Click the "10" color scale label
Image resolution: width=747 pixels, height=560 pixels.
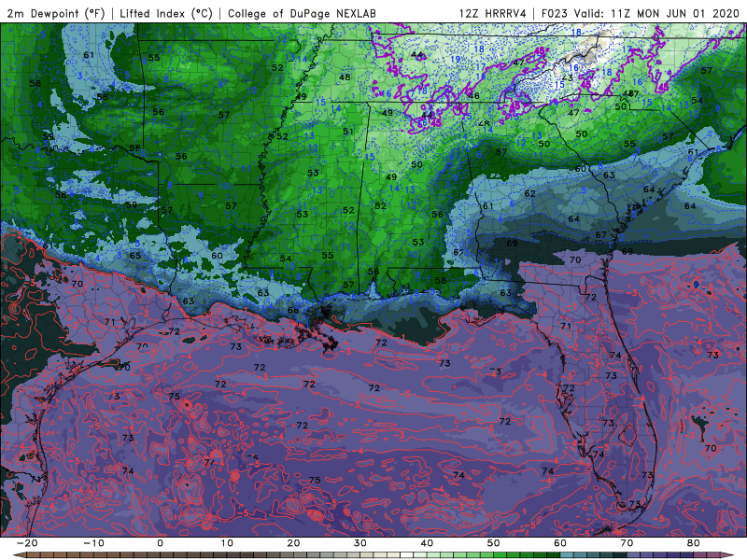coord(227,543)
